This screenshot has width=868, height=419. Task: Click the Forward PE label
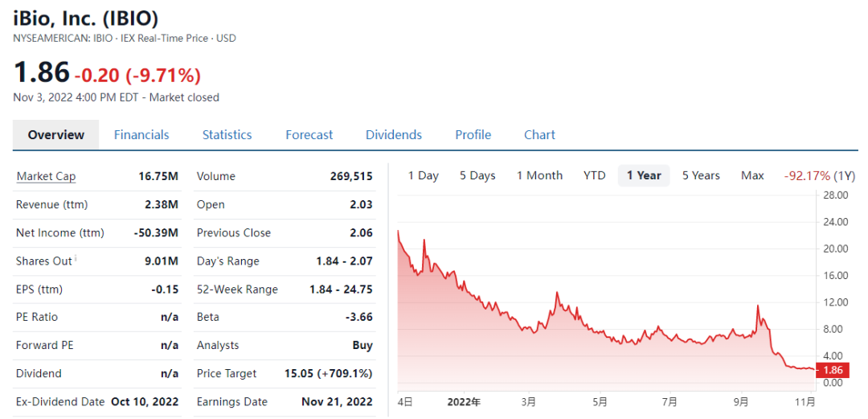(45, 345)
